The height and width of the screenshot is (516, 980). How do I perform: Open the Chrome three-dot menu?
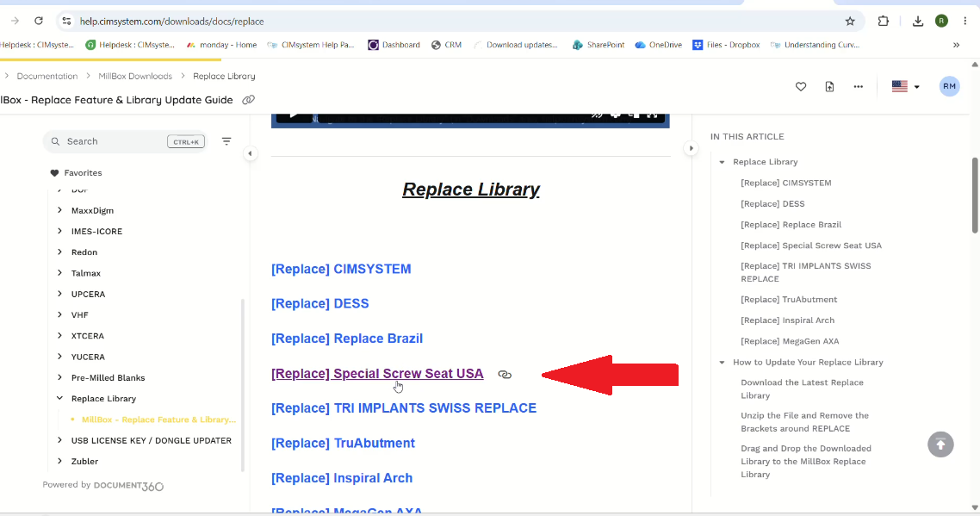coord(965,22)
